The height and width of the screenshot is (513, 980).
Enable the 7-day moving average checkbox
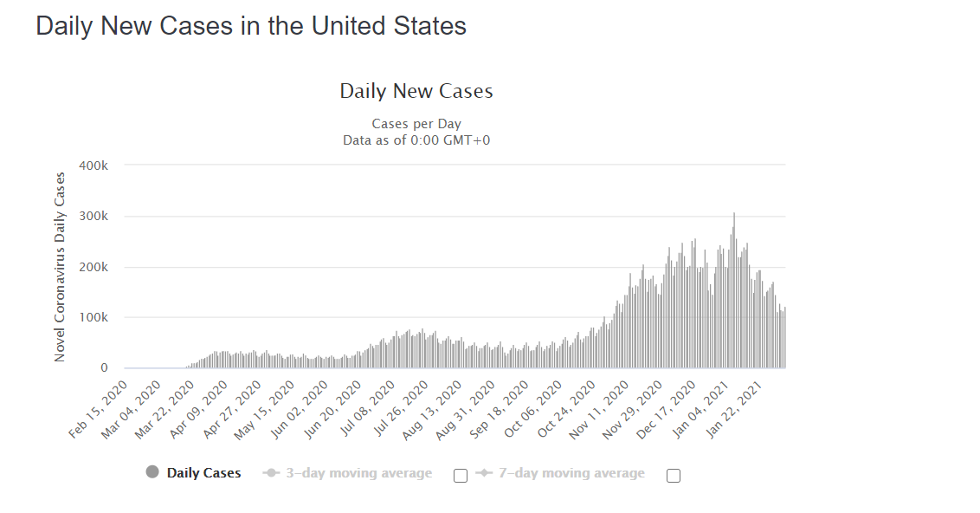[x=674, y=476]
